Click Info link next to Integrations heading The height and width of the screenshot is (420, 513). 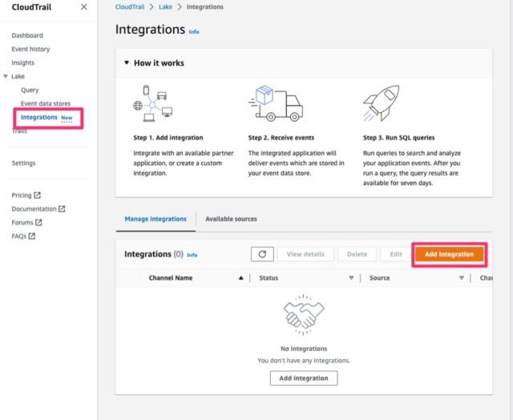[194, 32]
